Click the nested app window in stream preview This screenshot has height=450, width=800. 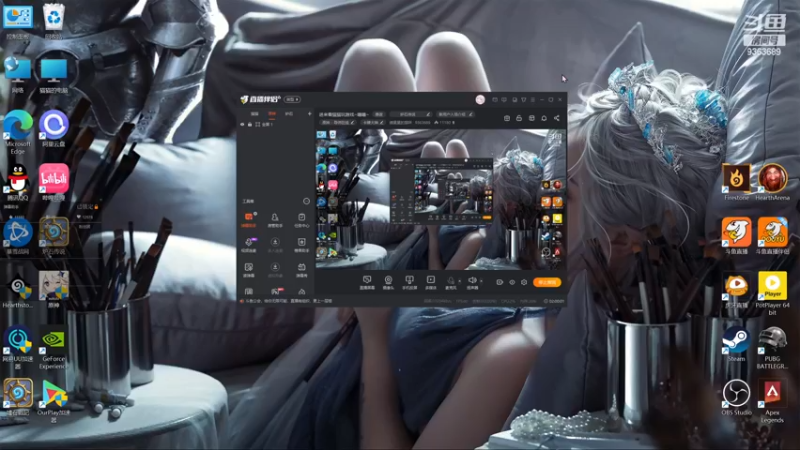click(441, 191)
